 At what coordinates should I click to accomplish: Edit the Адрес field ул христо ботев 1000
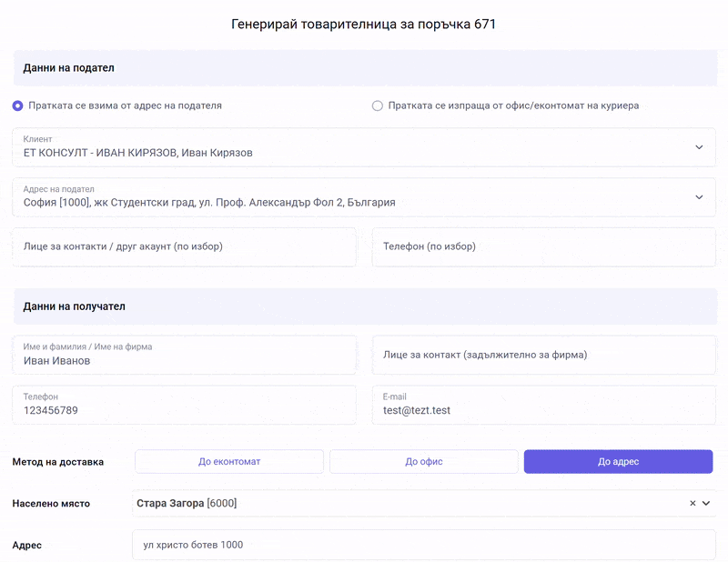[x=424, y=545]
